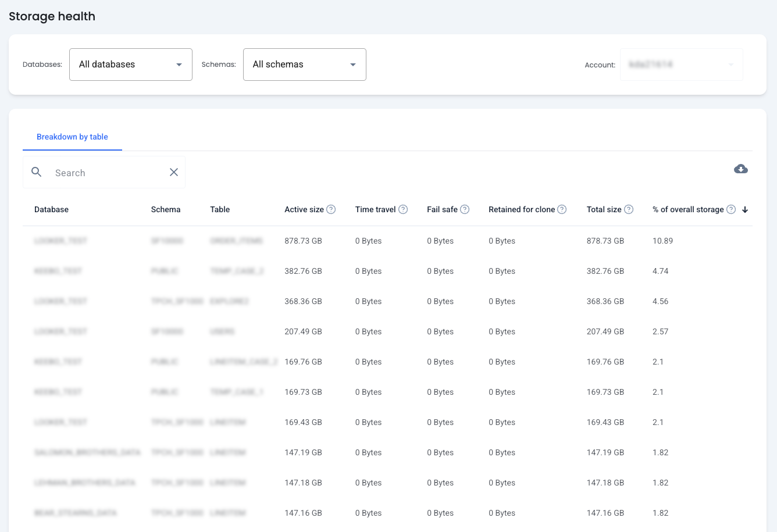Click the 2.57 percent storage value
Screen dimensions: 777x532
(661, 331)
